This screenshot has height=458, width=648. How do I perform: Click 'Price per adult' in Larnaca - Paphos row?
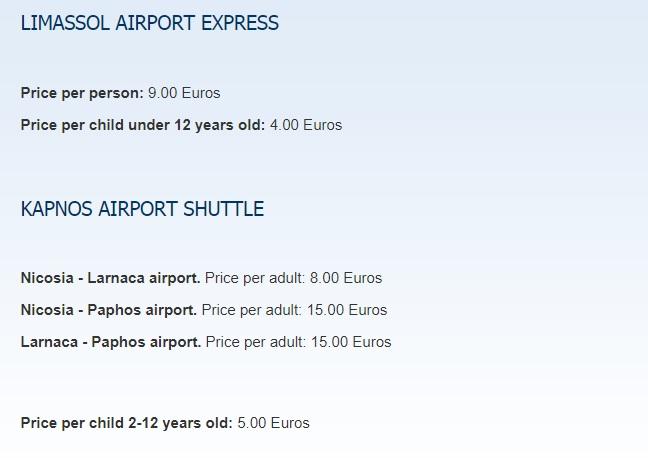point(255,342)
